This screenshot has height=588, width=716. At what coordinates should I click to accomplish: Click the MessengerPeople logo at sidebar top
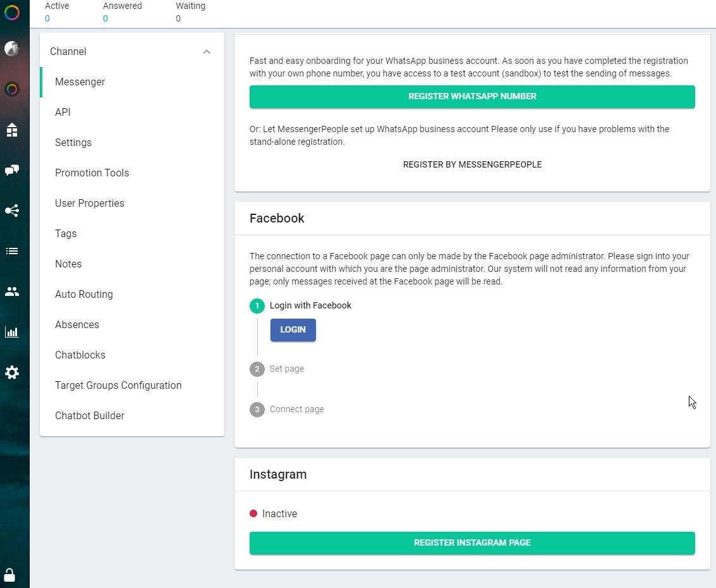coord(12,13)
